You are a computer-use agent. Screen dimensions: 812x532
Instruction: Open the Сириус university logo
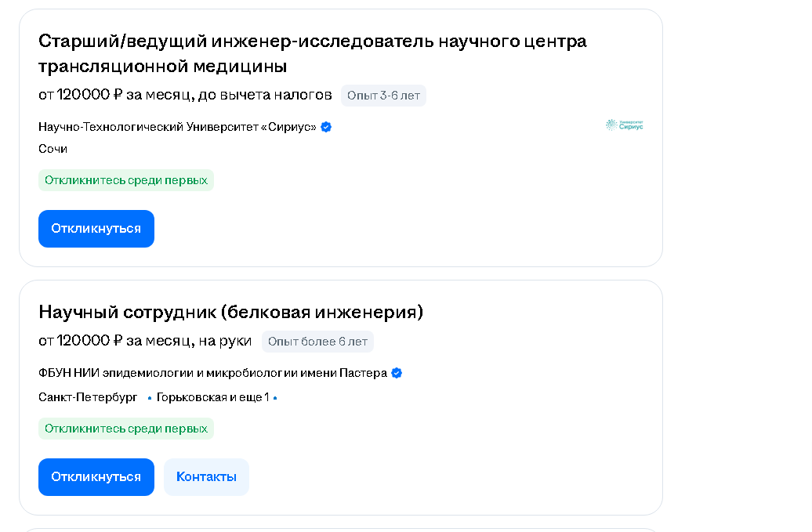tap(625, 125)
